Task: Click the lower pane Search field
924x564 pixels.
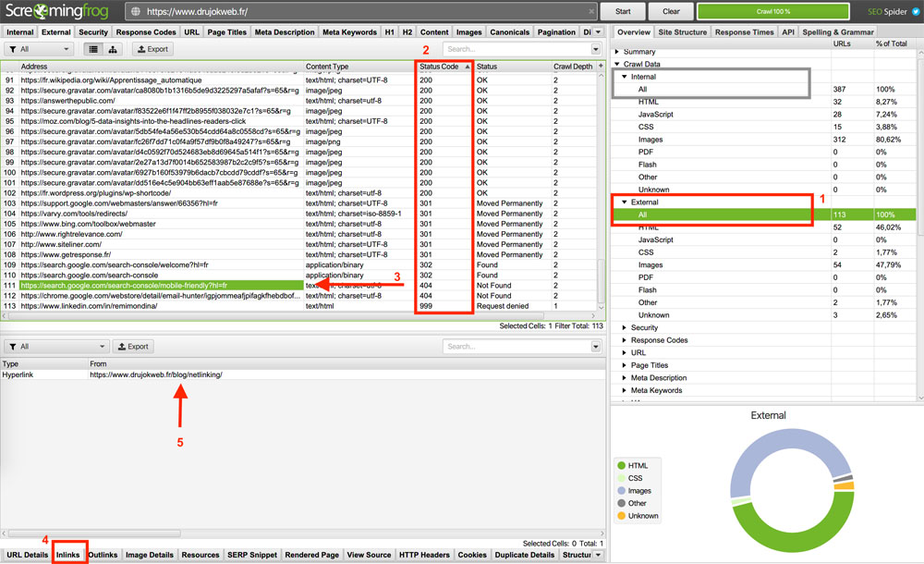Action: click(x=517, y=347)
